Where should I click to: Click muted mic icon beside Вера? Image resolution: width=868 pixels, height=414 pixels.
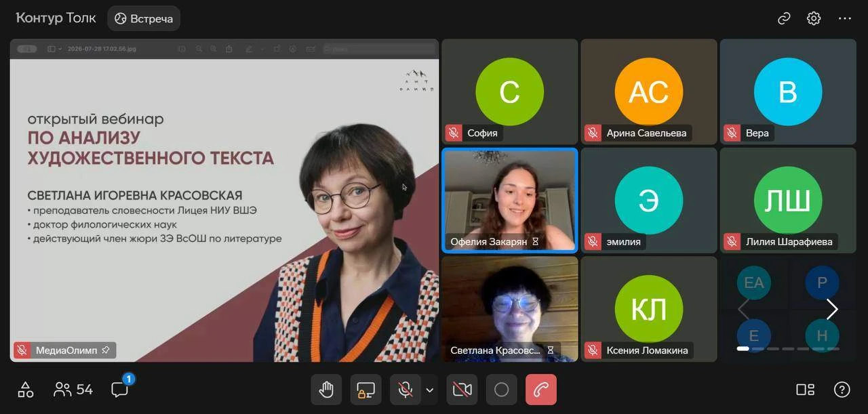(x=732, y=133)
